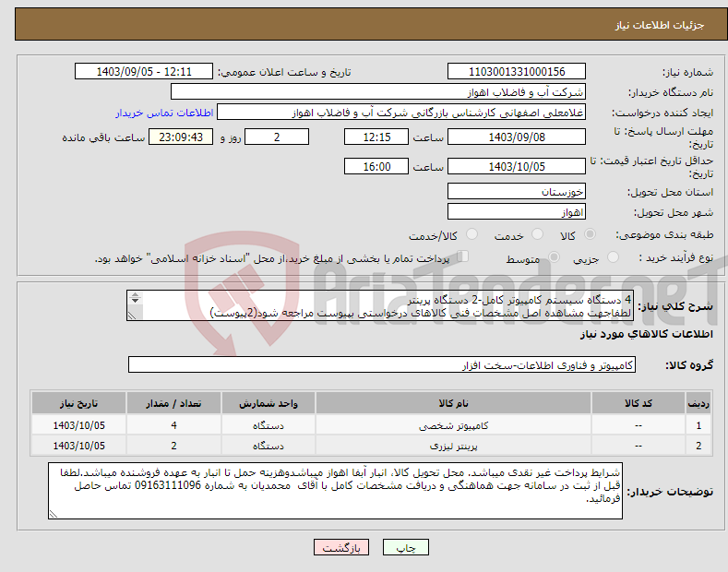Click the ردیف column header
Viewport: 728px width, 572px height.
coord(698,403)
